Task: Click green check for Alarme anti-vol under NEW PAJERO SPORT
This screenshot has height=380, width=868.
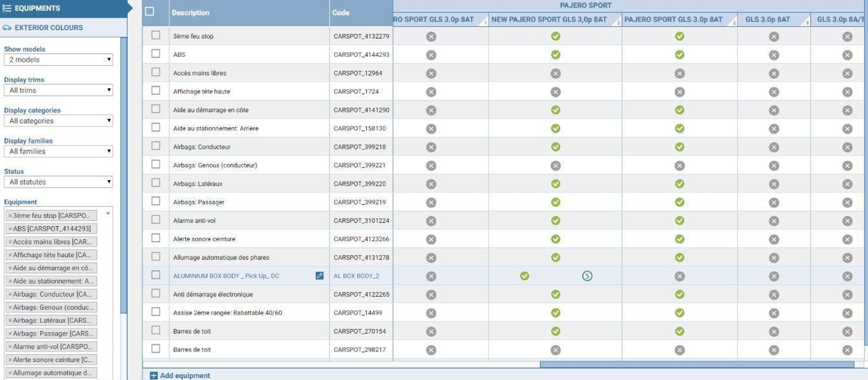Action: click(555, 220)
